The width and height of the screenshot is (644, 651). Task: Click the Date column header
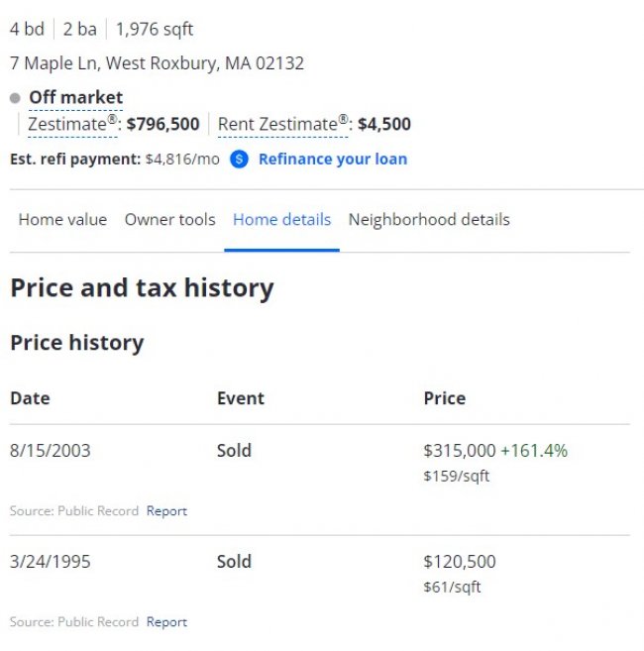pyautogui.click(x=30, y=398)
